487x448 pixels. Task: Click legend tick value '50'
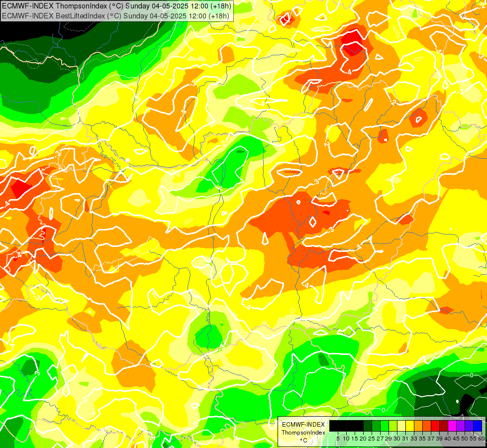[465, 439]
